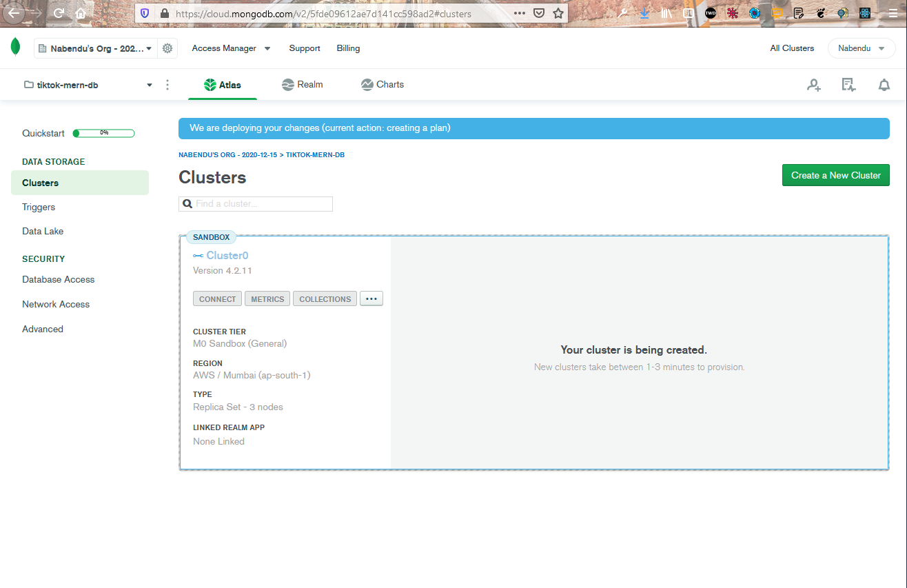Open Advanced security settings

pos(43,329)
